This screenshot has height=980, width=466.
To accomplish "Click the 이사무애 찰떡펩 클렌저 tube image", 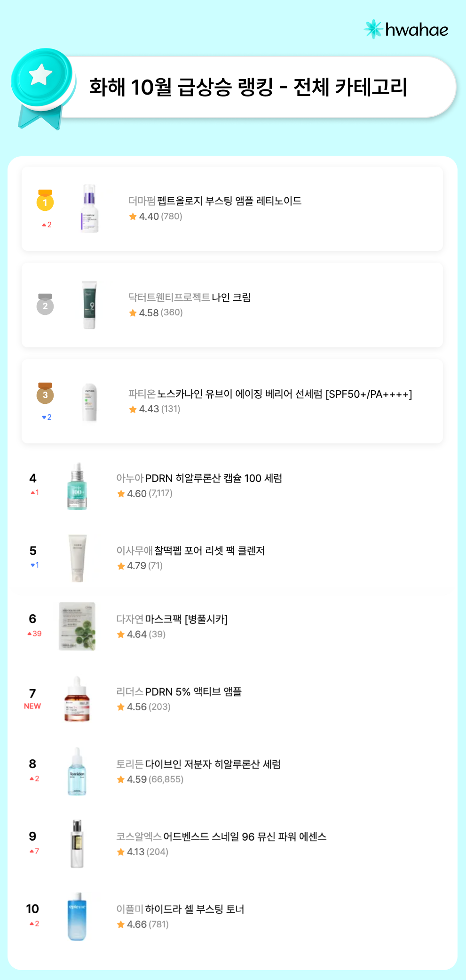I will 77,558.
